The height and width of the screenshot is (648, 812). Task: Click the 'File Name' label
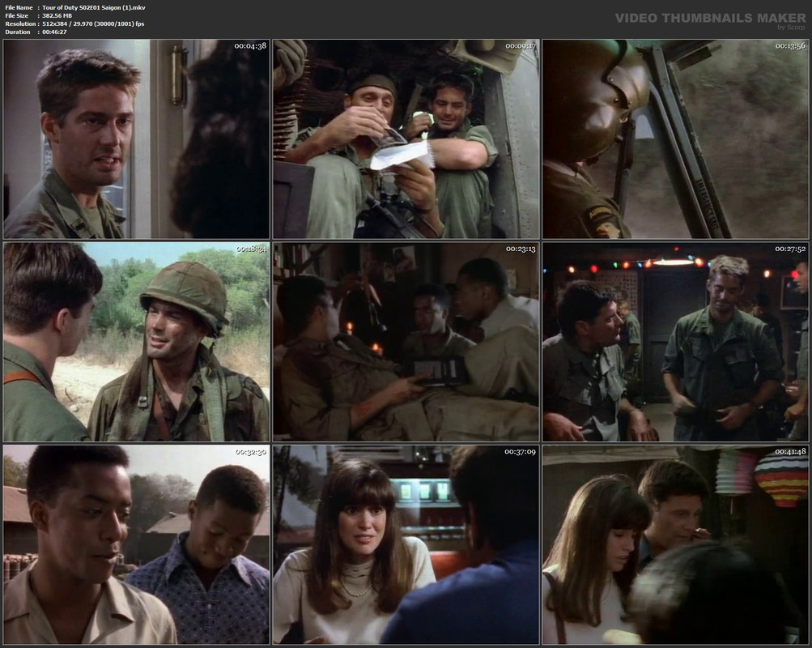(19, 8)
